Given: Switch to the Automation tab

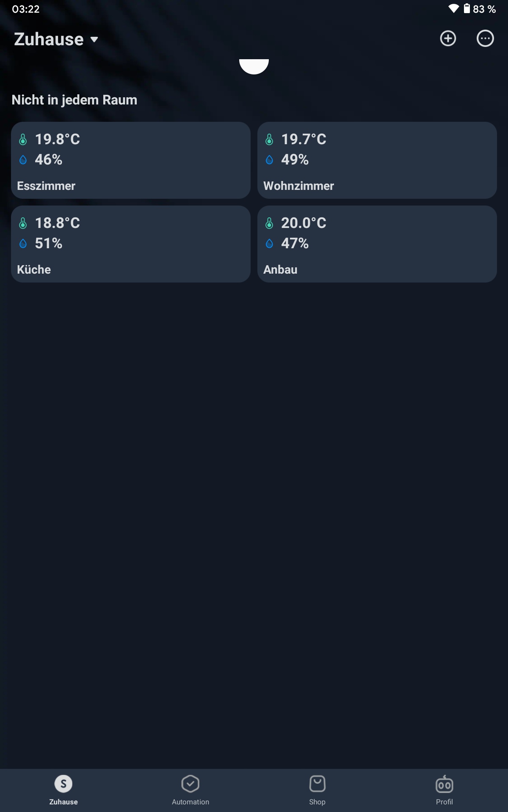Looking at the screenshot, I should click(190, 790).
